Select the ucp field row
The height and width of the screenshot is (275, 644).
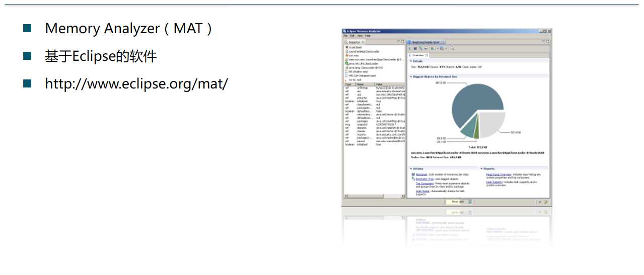[x=374, y=95]
